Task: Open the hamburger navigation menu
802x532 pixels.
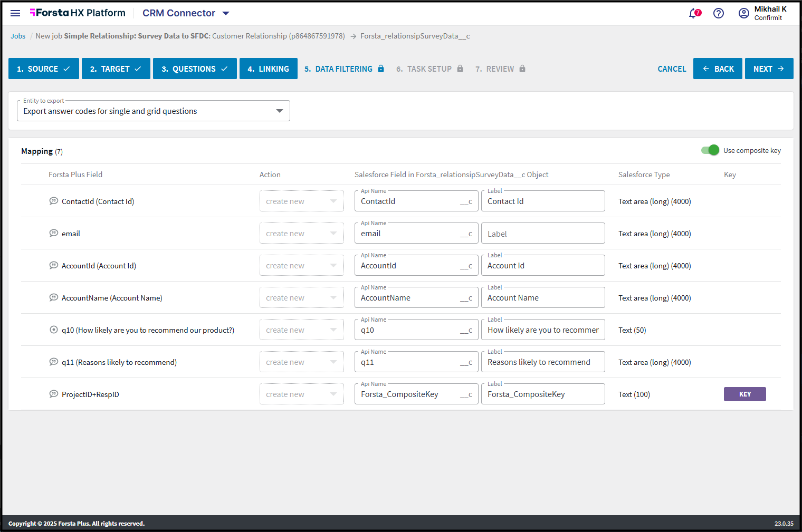Action: (15, 13)
